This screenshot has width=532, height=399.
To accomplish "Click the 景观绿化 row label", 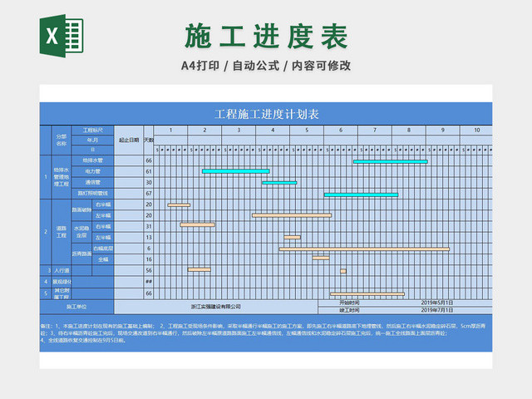I will 62,282.
